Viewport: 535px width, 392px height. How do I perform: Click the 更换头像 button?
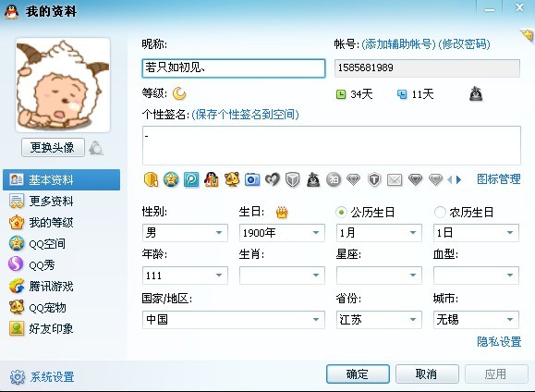[53, 148]
